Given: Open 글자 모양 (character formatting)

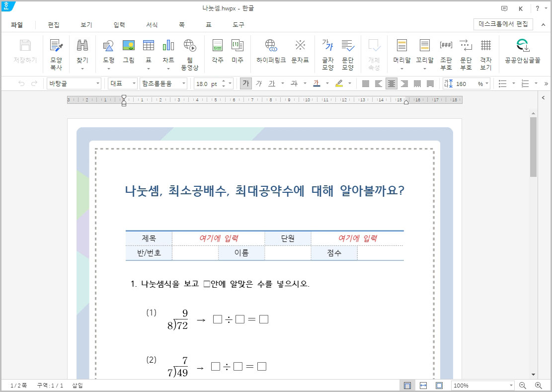Looking at the screenshot, I should (327, 51).
